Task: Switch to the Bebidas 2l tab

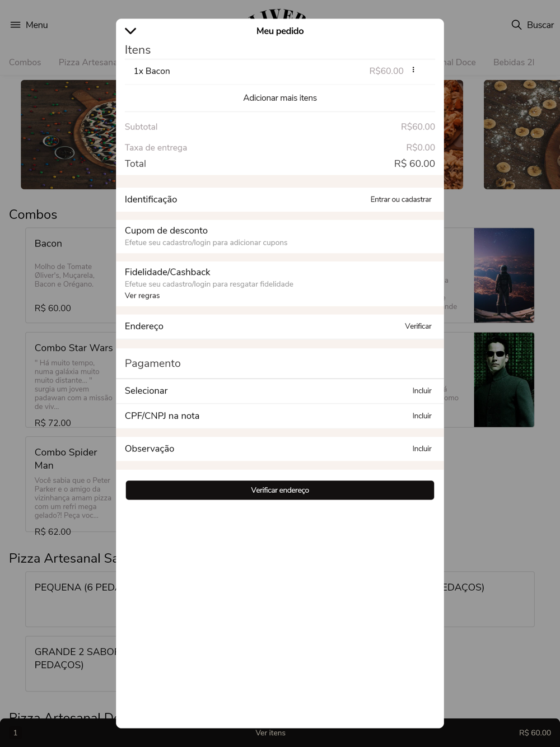Action: tap(514, 62)
